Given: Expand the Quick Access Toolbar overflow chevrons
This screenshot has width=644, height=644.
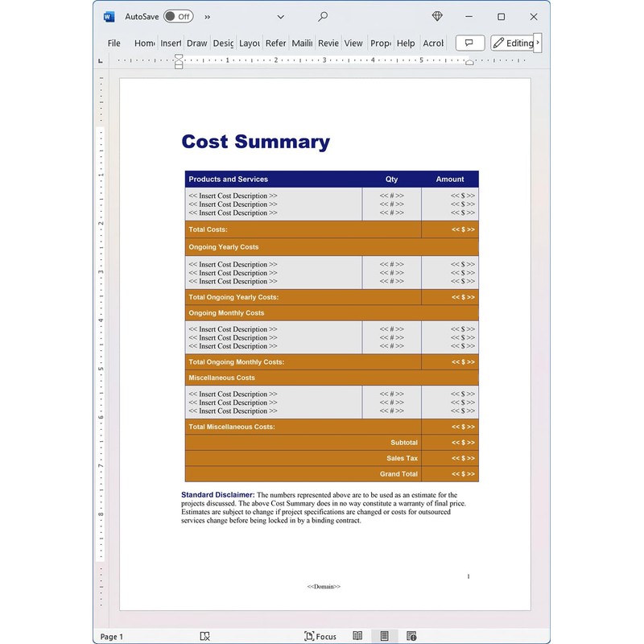Looking at the screenshot, I should [208, 16].
